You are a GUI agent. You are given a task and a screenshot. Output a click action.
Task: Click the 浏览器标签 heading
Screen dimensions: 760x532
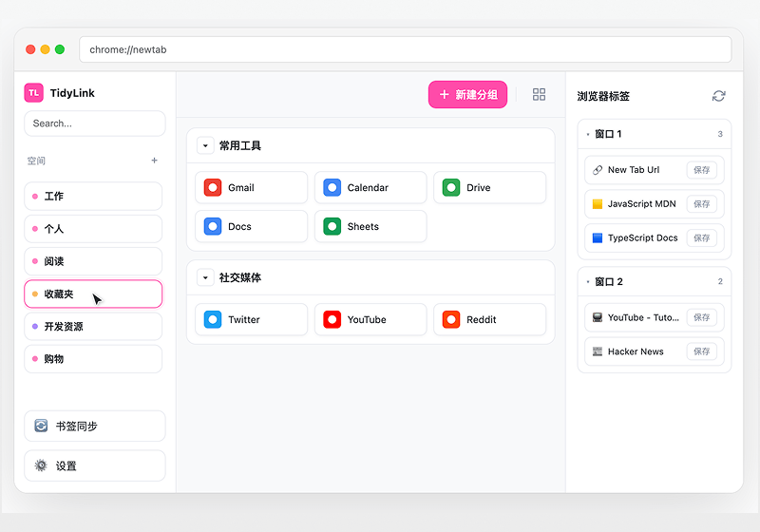pos(603,96)
